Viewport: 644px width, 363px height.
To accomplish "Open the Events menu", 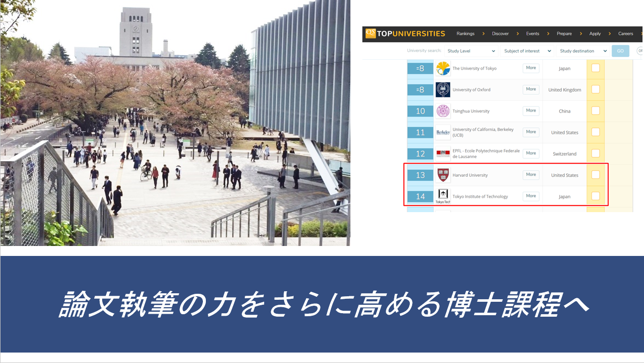I will pos(533,34).
